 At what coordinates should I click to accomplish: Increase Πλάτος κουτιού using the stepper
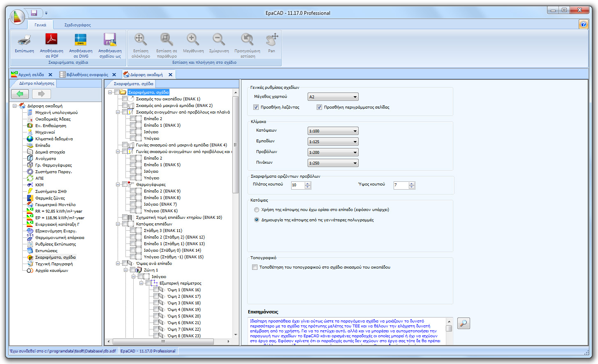[x=308, y=183]
